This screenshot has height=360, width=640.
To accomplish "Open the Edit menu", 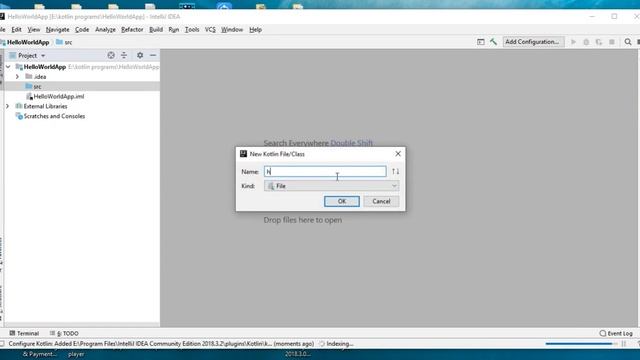I will (16, 29).
